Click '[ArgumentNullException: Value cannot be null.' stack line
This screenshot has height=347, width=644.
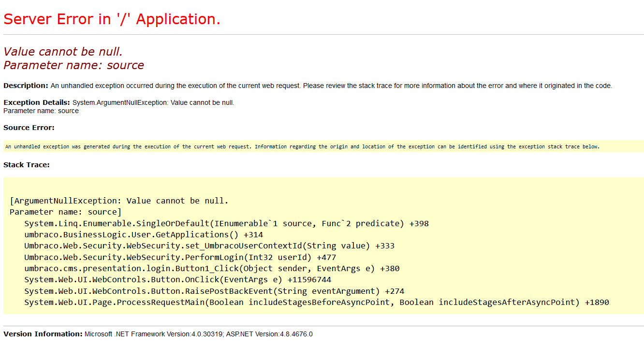pyautogui.click(x=119, y=201)
